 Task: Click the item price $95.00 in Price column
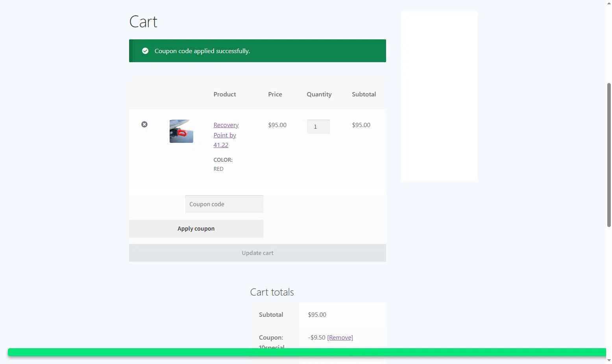[x=277, y=125]
